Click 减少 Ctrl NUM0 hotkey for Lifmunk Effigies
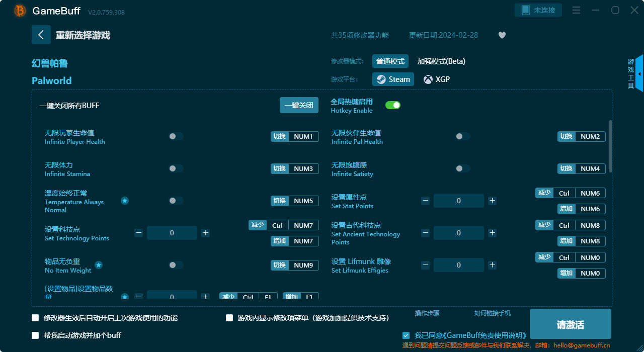The height and width of the screenshot is (352, 644). point(571,257)
